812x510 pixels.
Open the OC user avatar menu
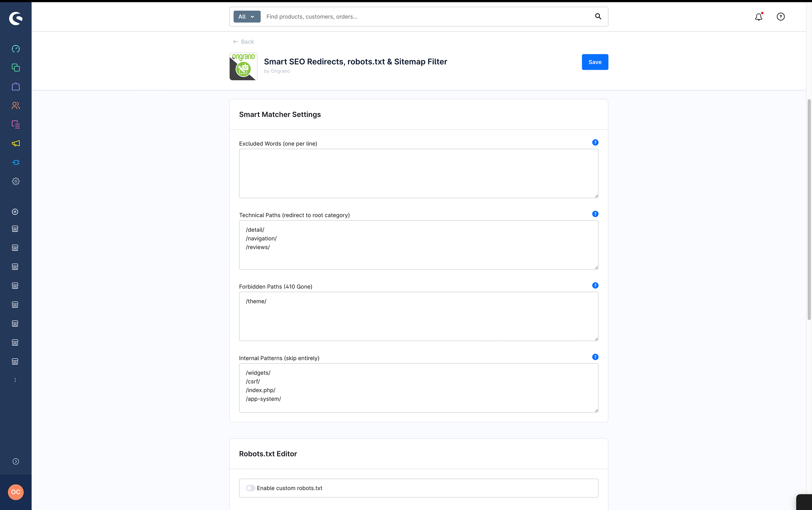click(15, 492)
